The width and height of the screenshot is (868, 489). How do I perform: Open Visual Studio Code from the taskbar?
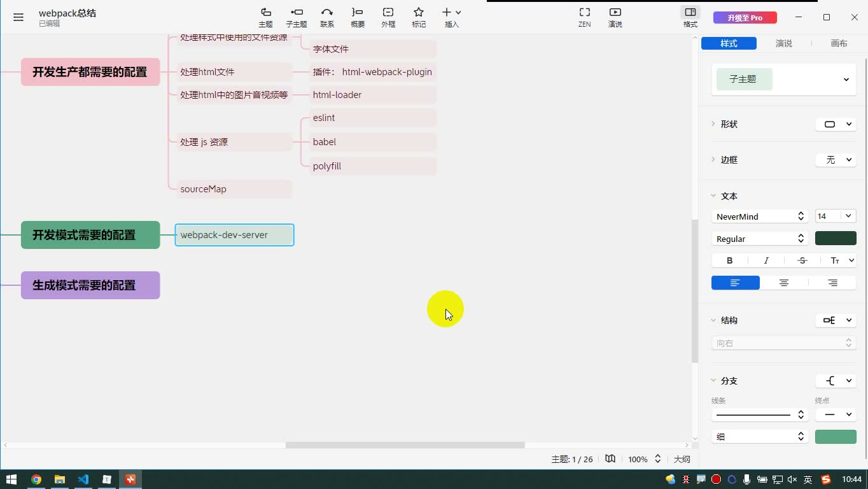[x=83, y=479]
